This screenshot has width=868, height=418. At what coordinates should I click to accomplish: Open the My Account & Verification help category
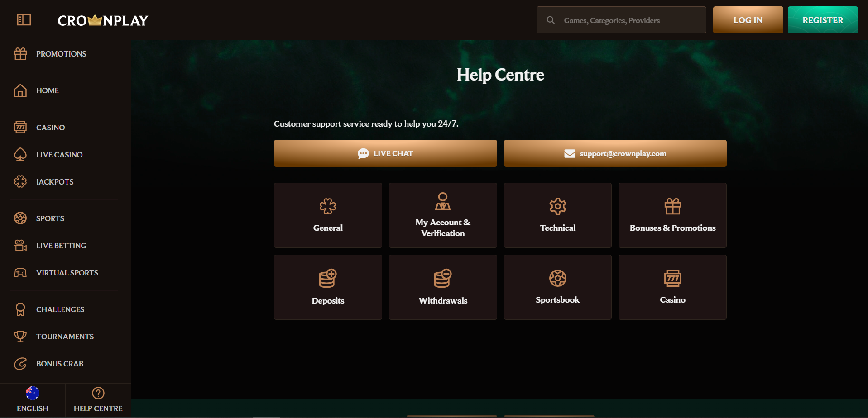coord(442,215)
